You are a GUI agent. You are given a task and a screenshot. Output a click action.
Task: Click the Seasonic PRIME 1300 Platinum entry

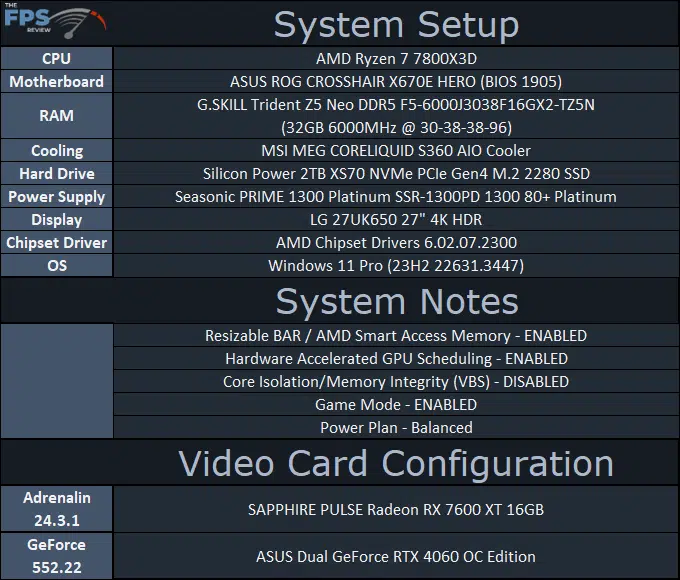click(x=396, y=197)
